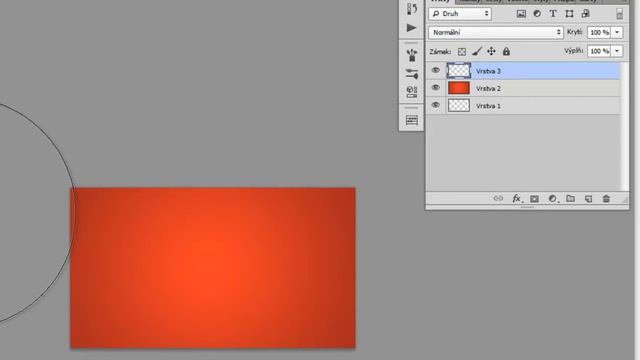Open the Brush Presets panel icon
Screen dimensions: 640x360
click(x=411, y=55)
